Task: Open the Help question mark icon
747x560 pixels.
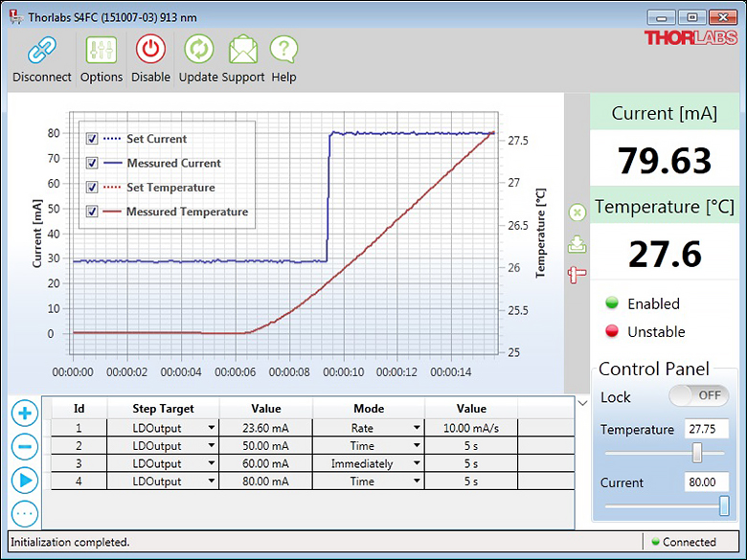Action: pos(283,50)
